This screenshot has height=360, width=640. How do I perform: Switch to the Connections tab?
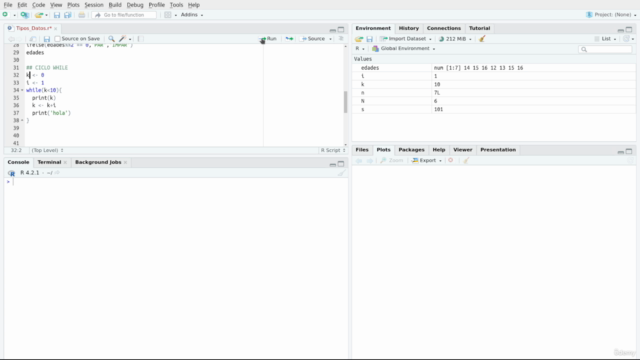(444, 28)
